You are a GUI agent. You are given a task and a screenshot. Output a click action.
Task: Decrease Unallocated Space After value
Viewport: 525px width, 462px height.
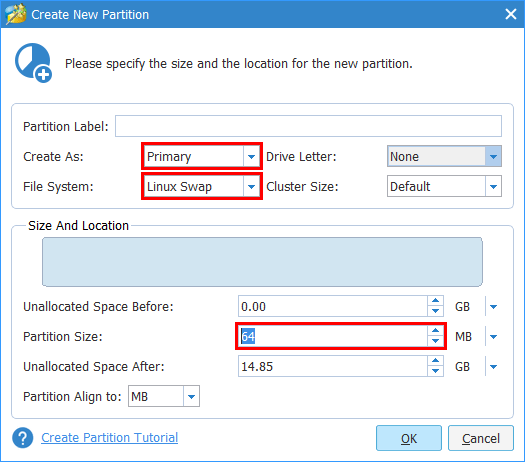(x=435, y=371)
